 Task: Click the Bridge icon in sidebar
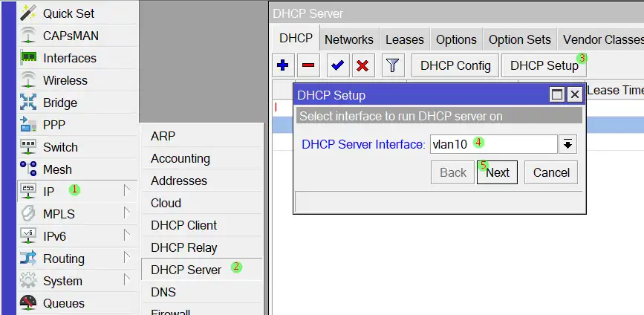[28, 103]
